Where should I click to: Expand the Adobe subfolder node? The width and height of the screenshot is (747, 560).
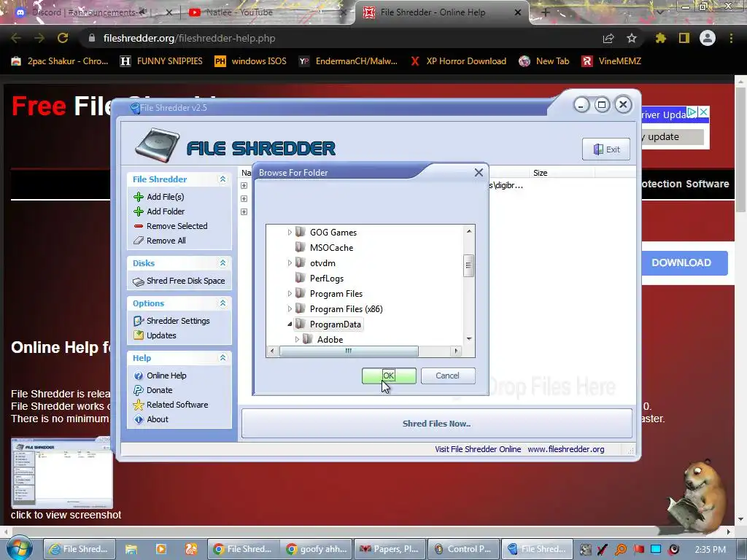click(297, 340)
